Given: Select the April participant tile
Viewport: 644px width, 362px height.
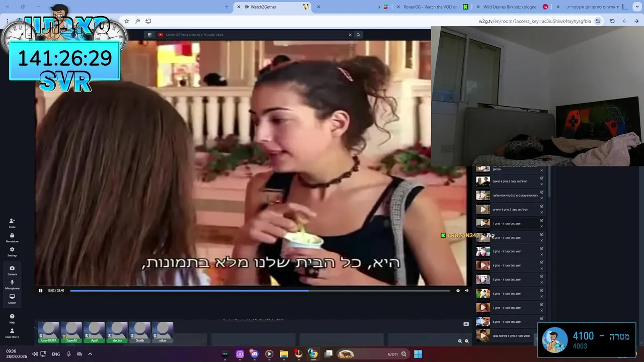Looking at the screenshot, I should 94,332.
